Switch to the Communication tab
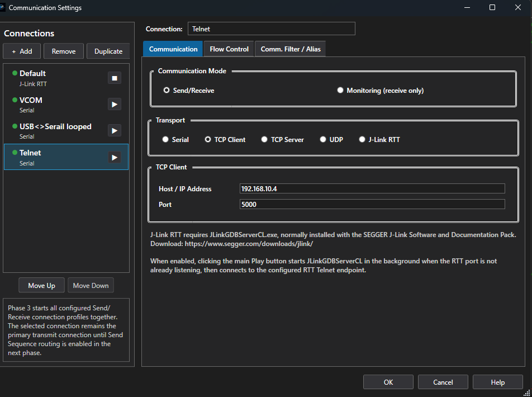The width and height of the screenshot is (532, 397). [173, 49]
